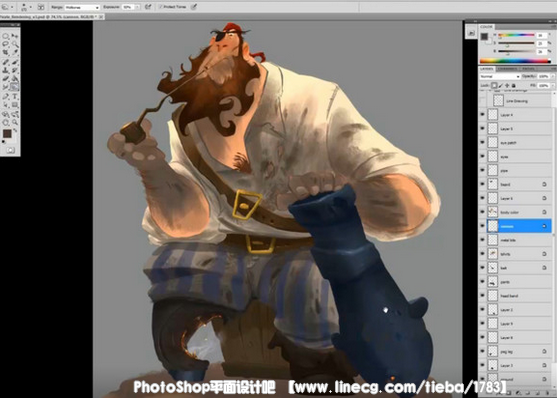
Task: Hide the peg leg layer
Action: click(482, 351)
